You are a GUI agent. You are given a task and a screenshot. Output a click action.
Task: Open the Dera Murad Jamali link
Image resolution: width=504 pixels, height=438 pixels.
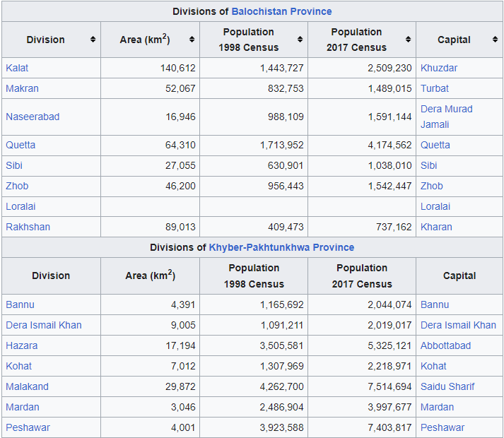tap(447, 117)
